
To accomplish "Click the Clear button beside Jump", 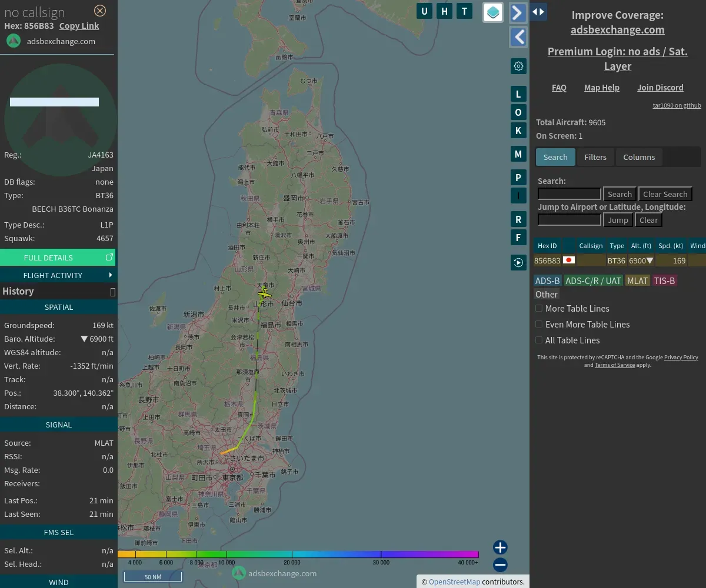I will 648,220.
